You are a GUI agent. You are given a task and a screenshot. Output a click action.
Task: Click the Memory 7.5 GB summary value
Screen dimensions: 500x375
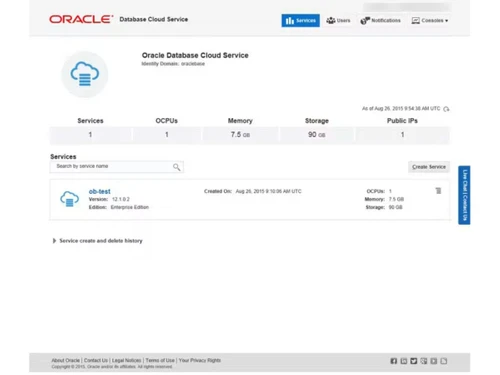pyautogui.click(x=240, y=135)
